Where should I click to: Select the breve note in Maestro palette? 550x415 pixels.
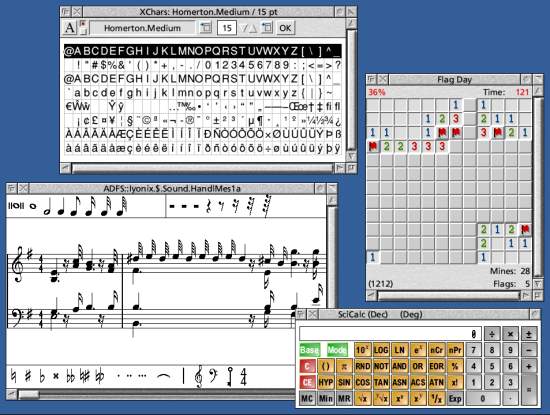coord(16,206)
